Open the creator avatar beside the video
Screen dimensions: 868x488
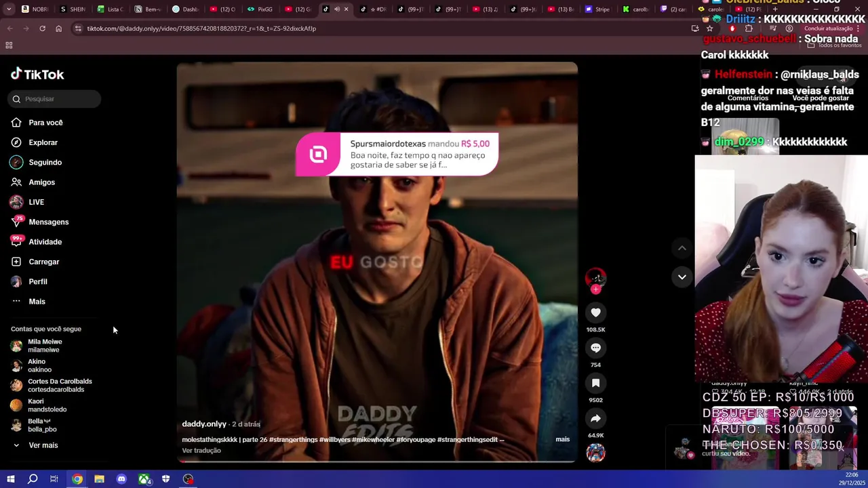[x=595, y=277]
